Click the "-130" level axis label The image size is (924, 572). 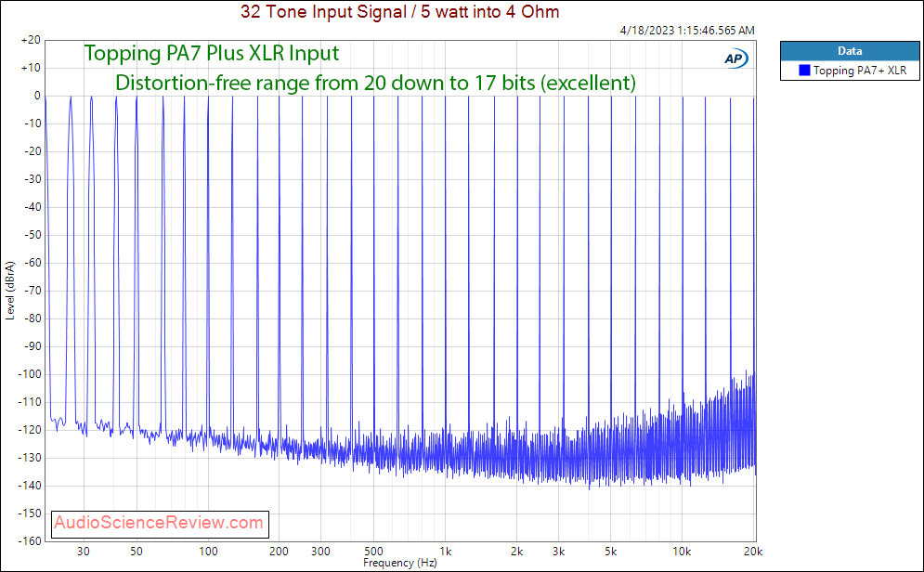[30, 458]
